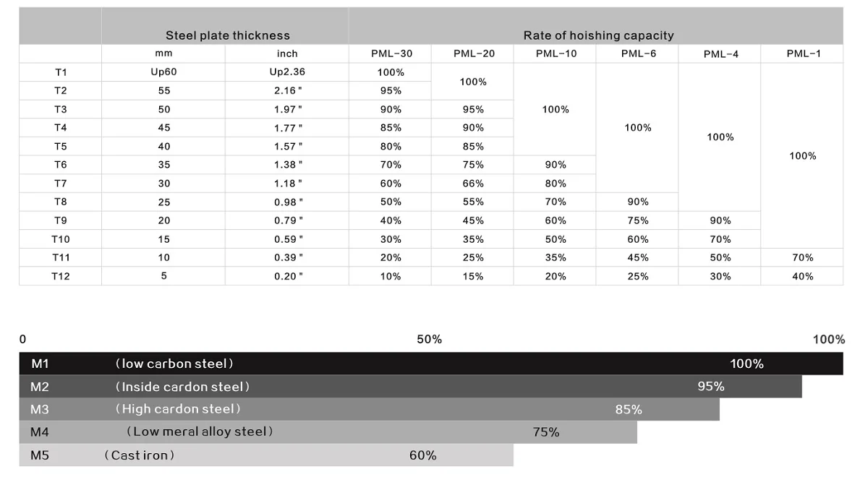Click the PML-10 column header
868x477 pixels.
pyautogui.click(x=556, y=54)
